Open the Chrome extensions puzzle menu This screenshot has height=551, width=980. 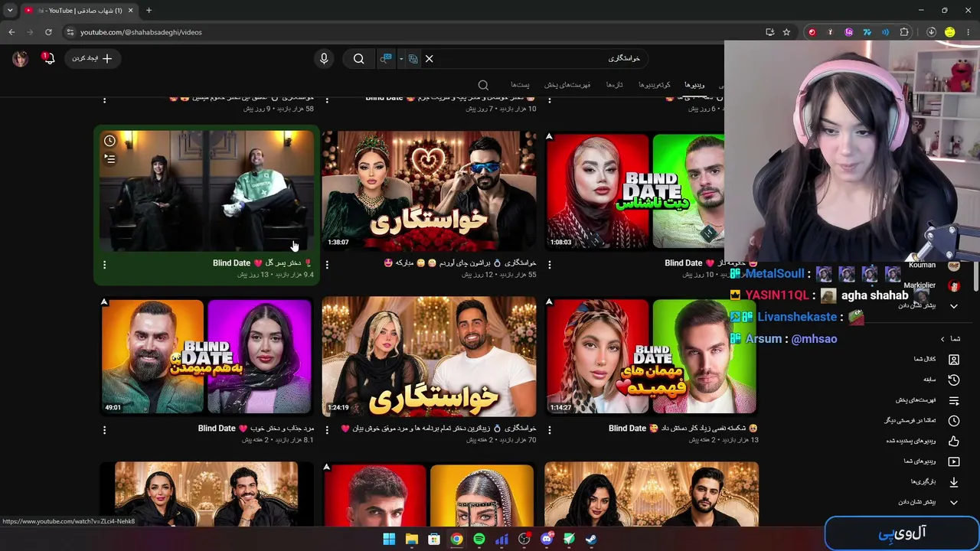tap(904, 32)
